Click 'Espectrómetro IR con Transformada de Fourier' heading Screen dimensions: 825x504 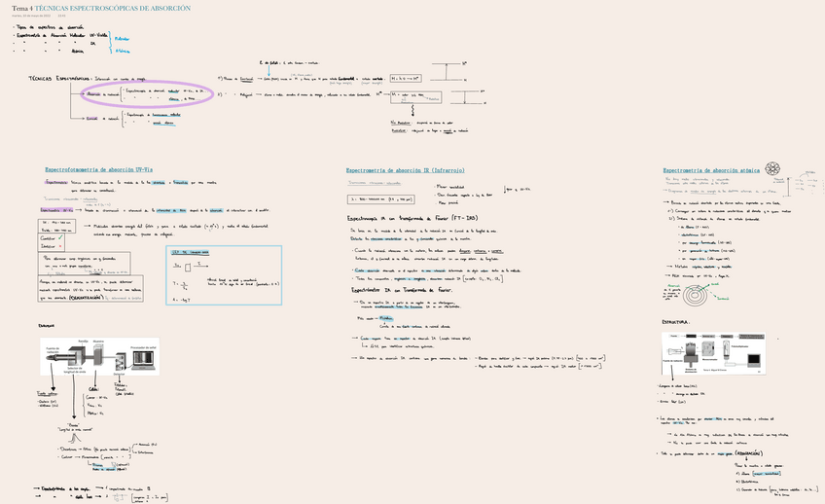pos(402,290)
